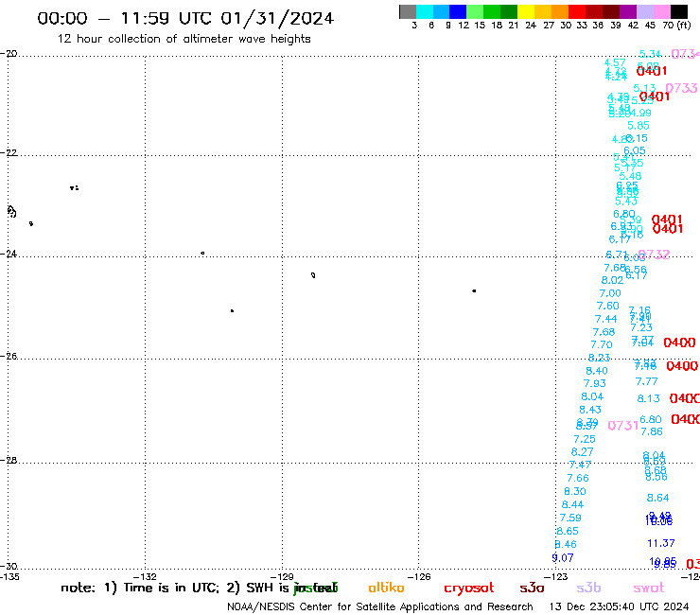Screen dimensions: 700x615
Task: Click the latitude axis label '-28'
Action: [9, 460]
